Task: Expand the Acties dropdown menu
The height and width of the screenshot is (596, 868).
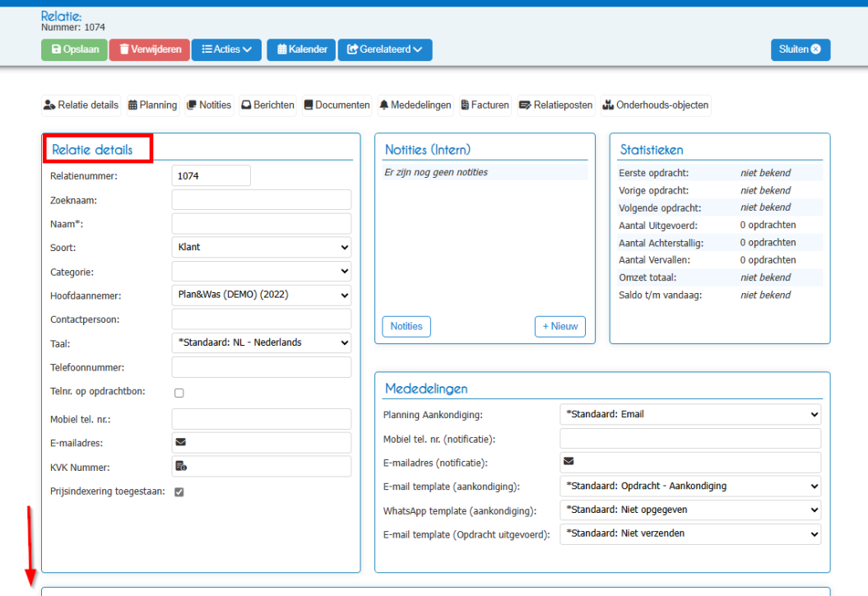Action: [x=226, y=49]
